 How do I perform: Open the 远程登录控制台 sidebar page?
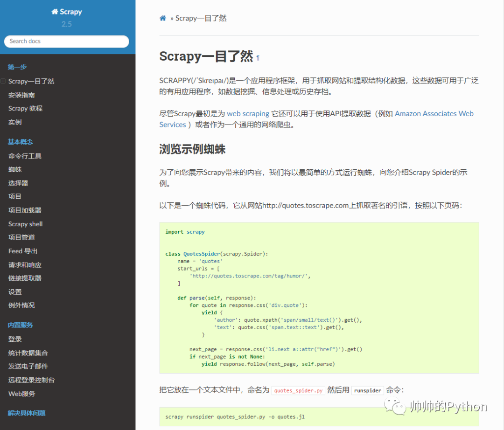click(32, 380)
